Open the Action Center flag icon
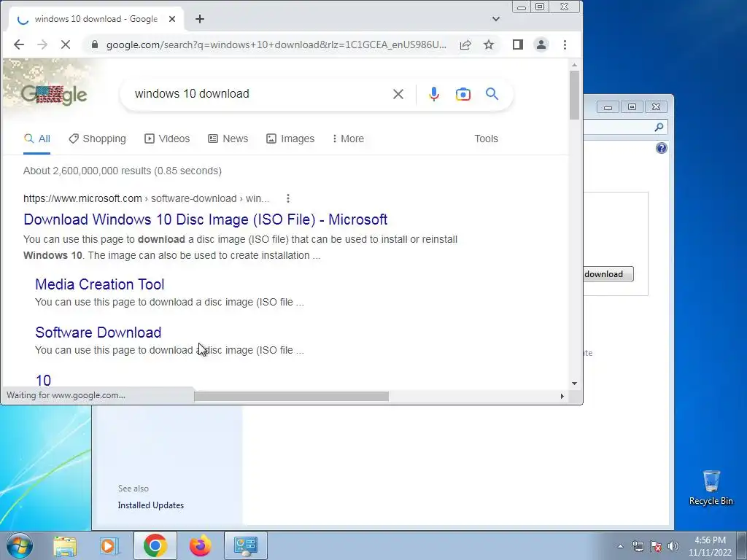Viewport: 747px width, 560px height. [x=656, y=546]
